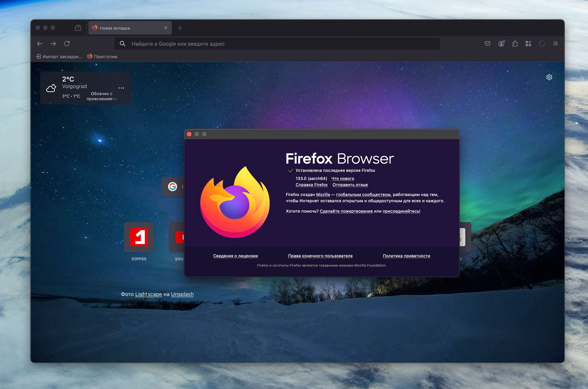Open a new tab with the plus button
Viewport: 588px width, 389px height.
point(180,28)
